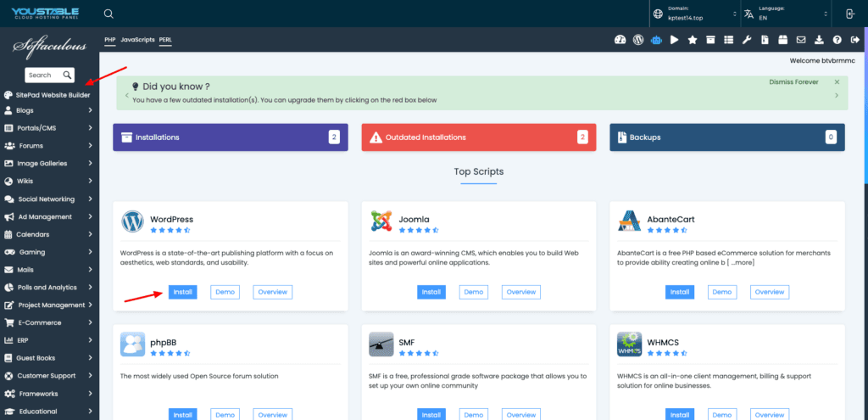Open backups via the zipped file icon
Image resolution: width=868 pixels, height=420 pixels.
(765, 40)
